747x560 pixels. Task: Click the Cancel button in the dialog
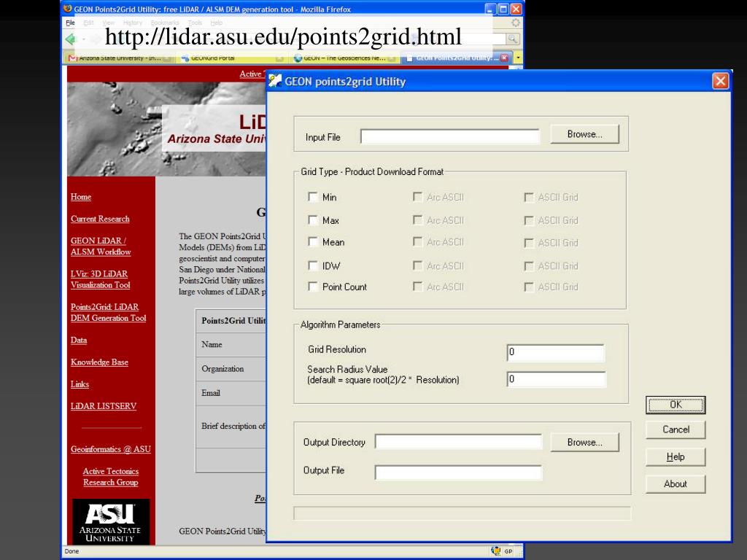(676, 429)
